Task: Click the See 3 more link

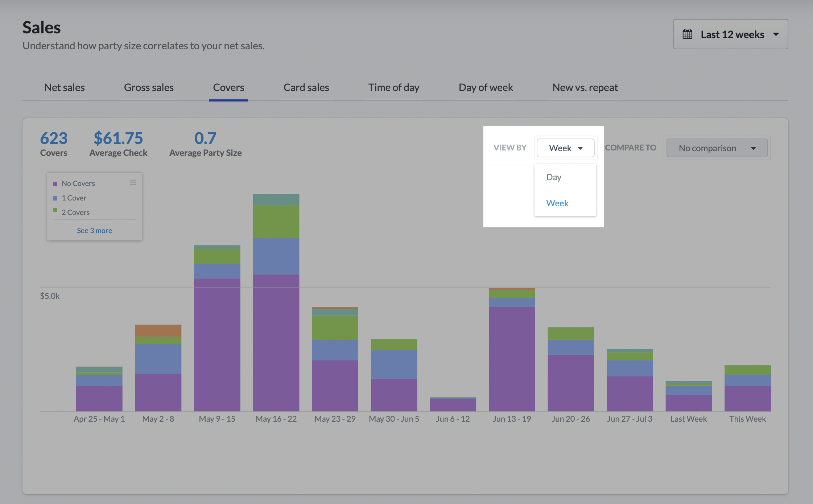Action: tap(94, 231)
